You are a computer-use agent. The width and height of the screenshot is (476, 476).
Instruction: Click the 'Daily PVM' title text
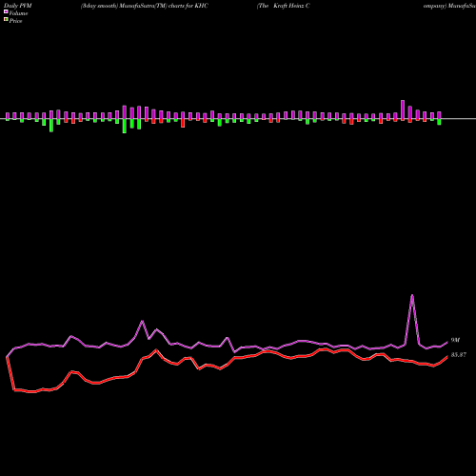(18, 6)
